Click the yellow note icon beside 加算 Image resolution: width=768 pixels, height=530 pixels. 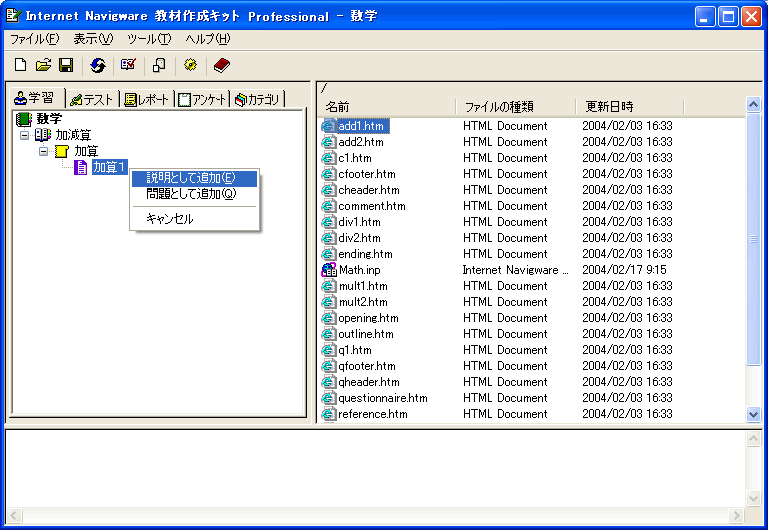click(x=62, y=151)
